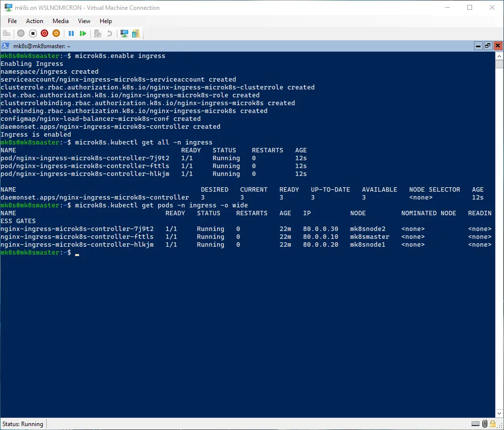Click the green Reset/resume icon
The image size is (504, 430).
pyautogui.click(x=83, y=33)
